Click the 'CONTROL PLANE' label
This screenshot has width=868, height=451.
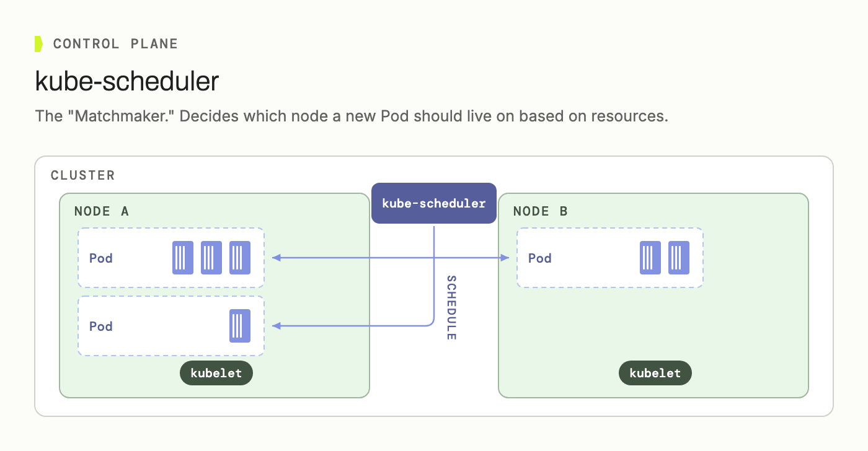pyautogui.click(x=115, y=44)
